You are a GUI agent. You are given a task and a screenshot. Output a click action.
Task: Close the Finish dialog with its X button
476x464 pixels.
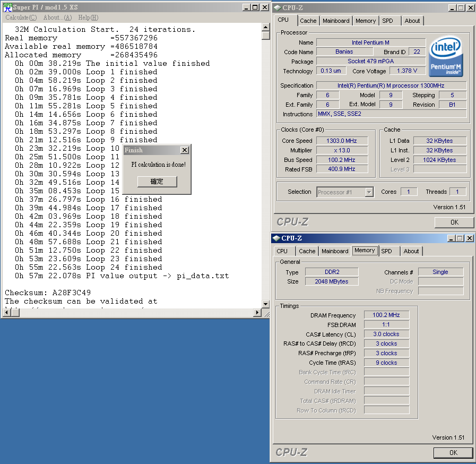[185, 150]
